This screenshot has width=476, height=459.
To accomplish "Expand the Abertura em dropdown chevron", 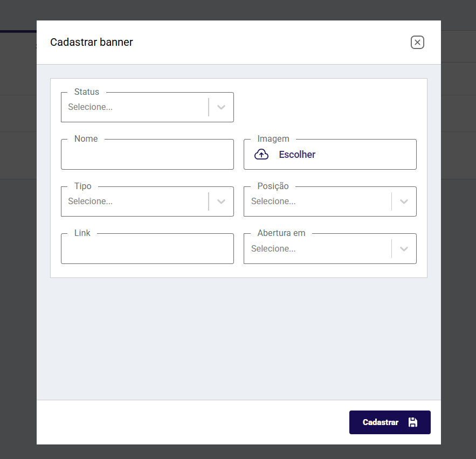I will point(404,249).
